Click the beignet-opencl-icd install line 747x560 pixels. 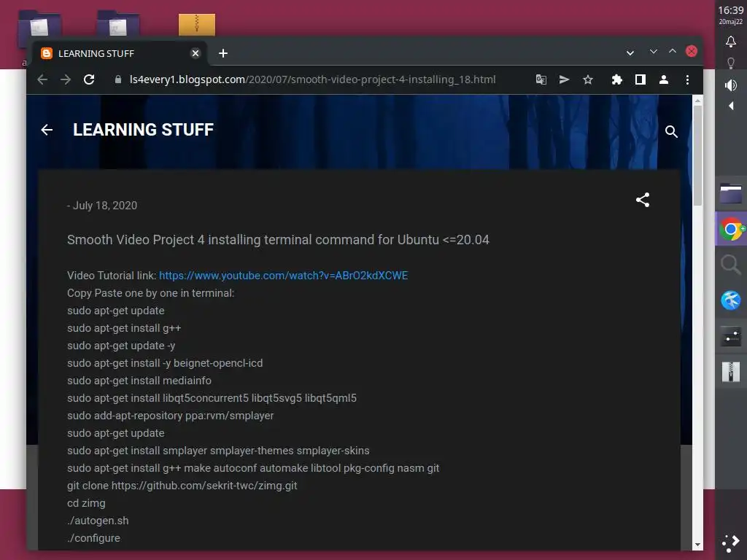tap(165, 363)
